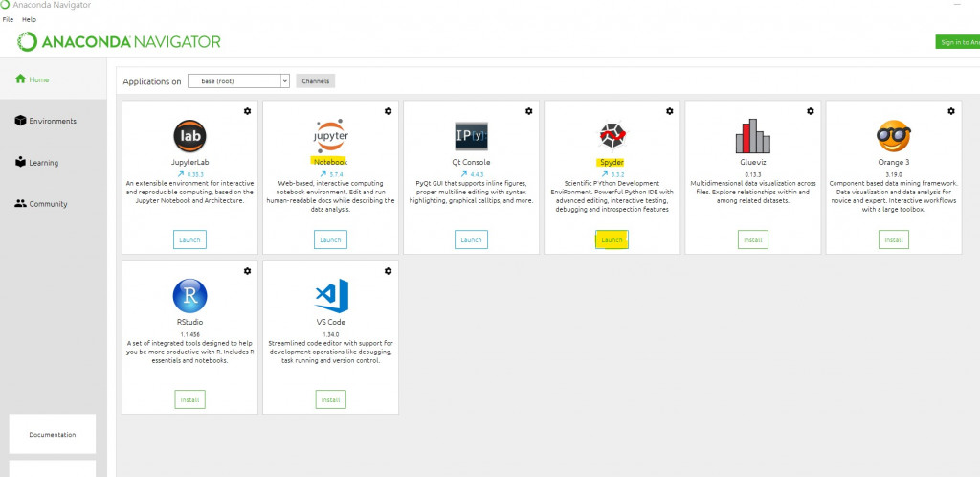Go to the Home tab
The width and height of the screenshot is (980, 477).
pyautogui.click(x=54, y=79)
